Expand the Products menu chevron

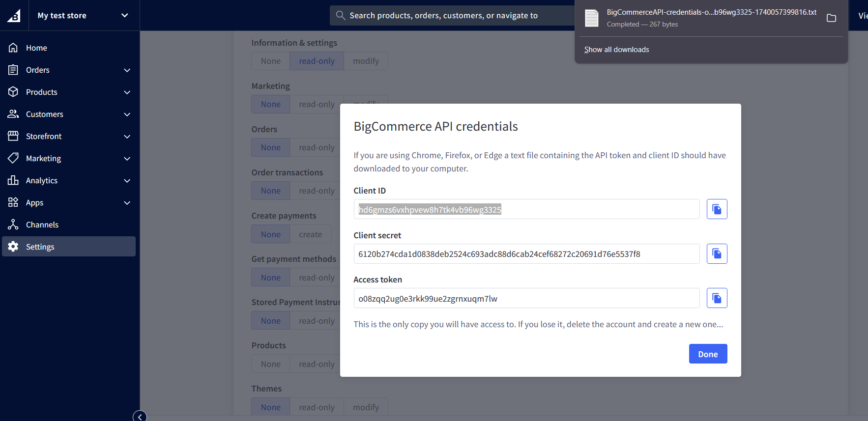(x=127, y=92)
